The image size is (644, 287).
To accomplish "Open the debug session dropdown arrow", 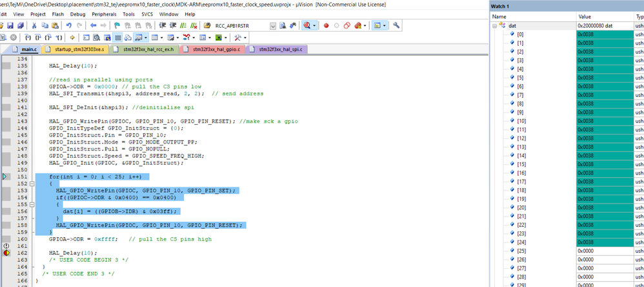I will [x=314, y=25].
